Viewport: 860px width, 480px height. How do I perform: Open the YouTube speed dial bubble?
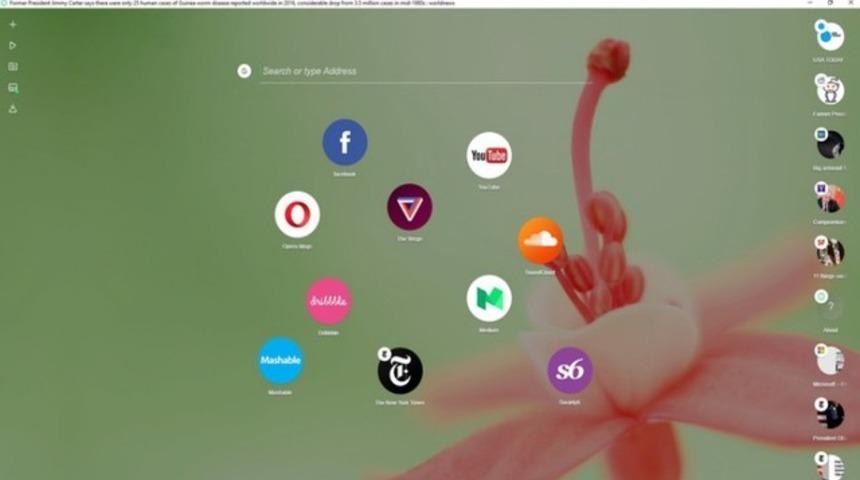[x=489, y=155]
